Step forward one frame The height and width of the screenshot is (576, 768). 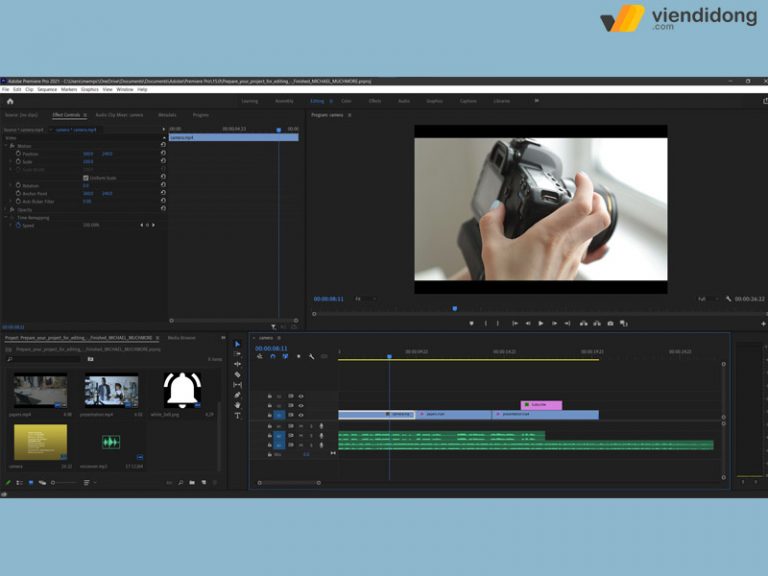click(x=554, y=323)
